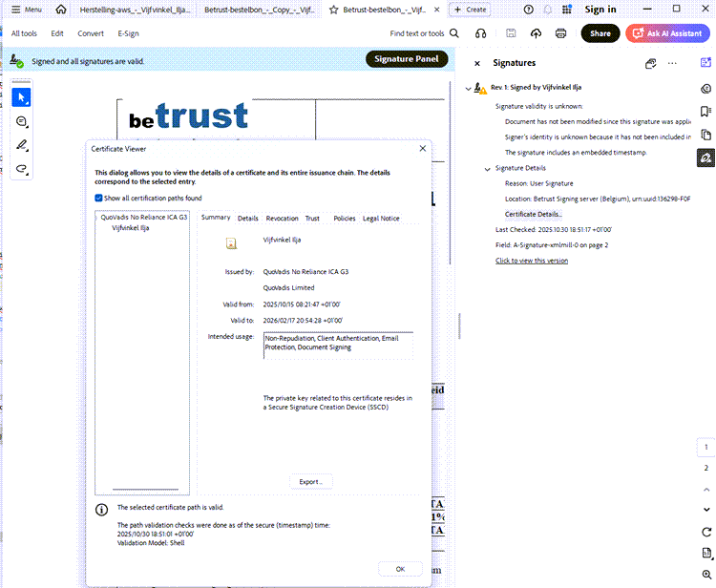Click inside the Intended usage box
The height and width of the screenshot is (588, 716).
pyautogui.click(x=338, y=346)
